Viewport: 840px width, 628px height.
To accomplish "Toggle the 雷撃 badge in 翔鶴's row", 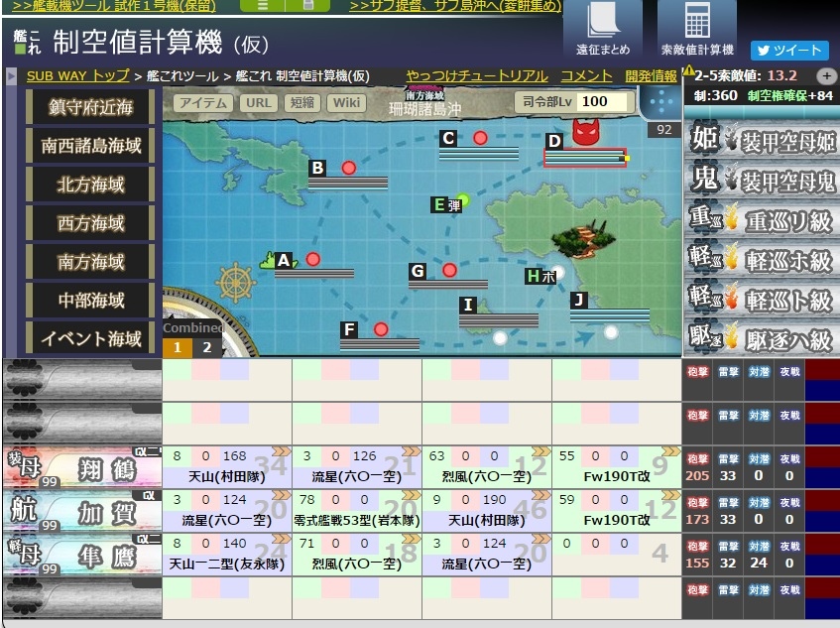I will point(728,458).
